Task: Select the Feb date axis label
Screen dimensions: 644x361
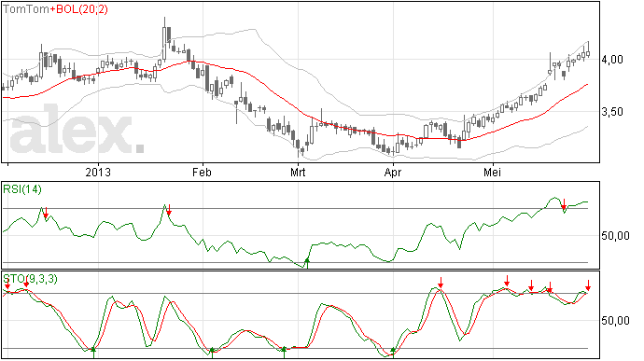Action: click(x=202, y=172)
